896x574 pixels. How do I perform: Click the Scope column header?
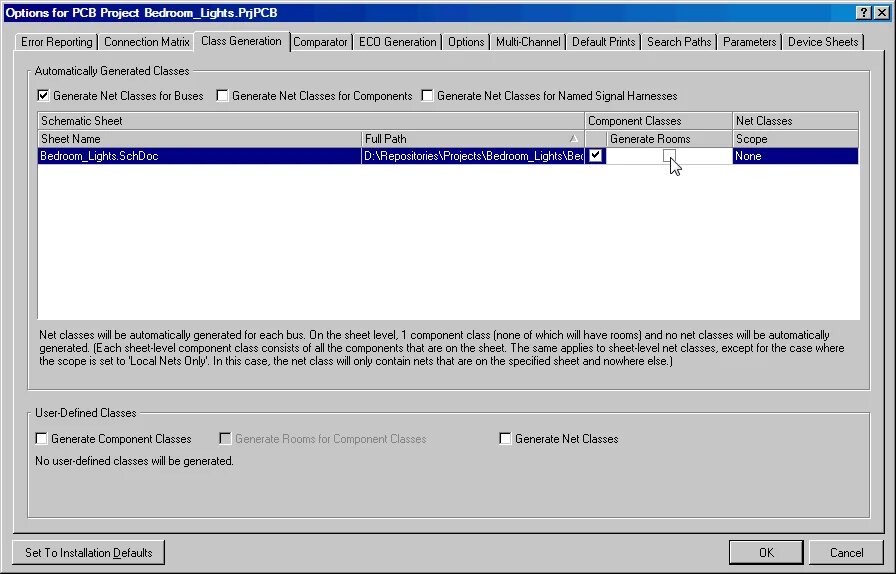795,139
